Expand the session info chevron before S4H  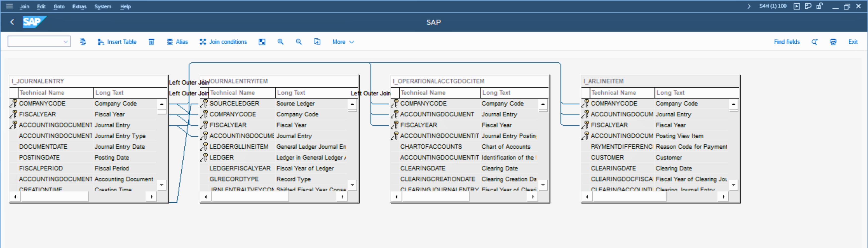pos(749,6)
